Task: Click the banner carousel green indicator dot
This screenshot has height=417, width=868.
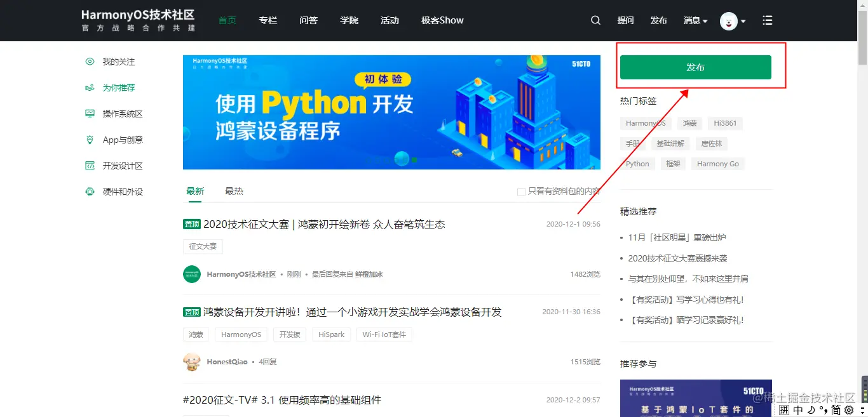Action: click(414, 160)
